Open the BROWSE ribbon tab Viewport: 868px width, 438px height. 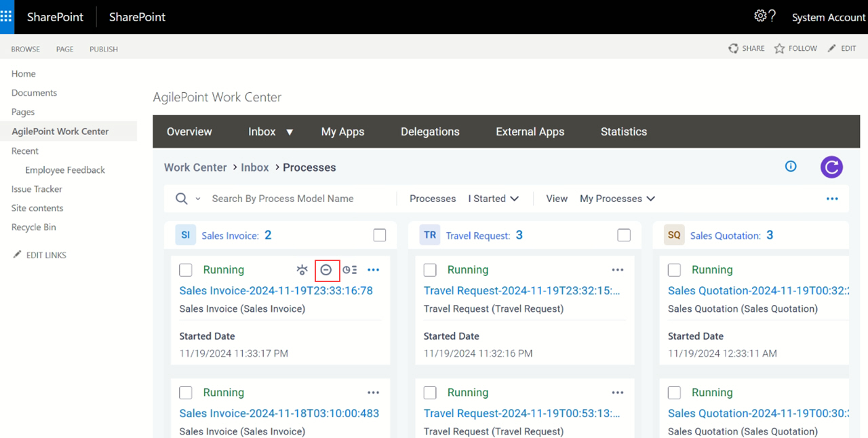coord(26,49)
